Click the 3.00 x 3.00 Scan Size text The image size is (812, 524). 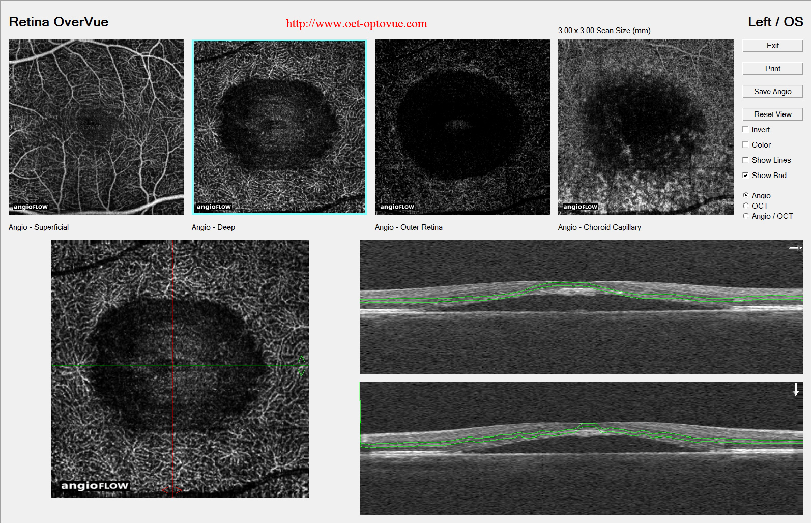tap(604, 31)
